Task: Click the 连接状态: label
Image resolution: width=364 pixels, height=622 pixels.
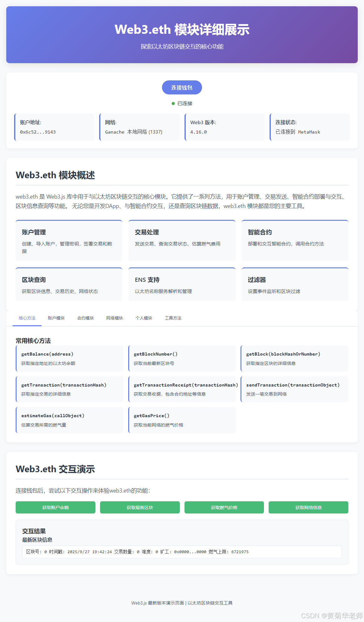Action: pyautogui.click(x=286, y=122)
